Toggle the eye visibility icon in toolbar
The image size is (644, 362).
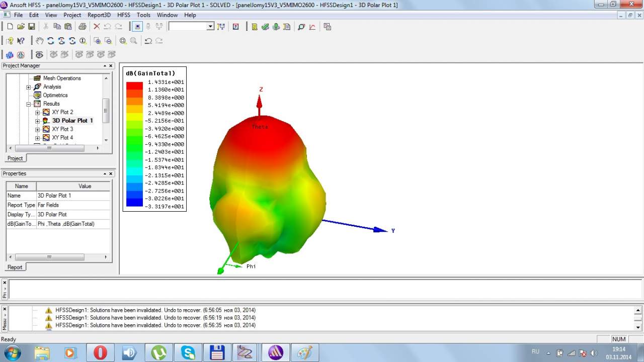[39, 55]
